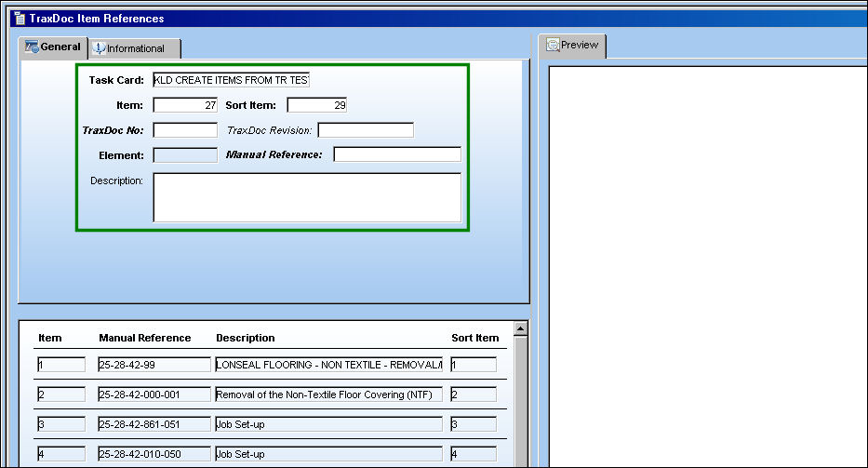This screenshot has height=468, width=868.
Task: Click the greyed Element field
Action: 185,155
